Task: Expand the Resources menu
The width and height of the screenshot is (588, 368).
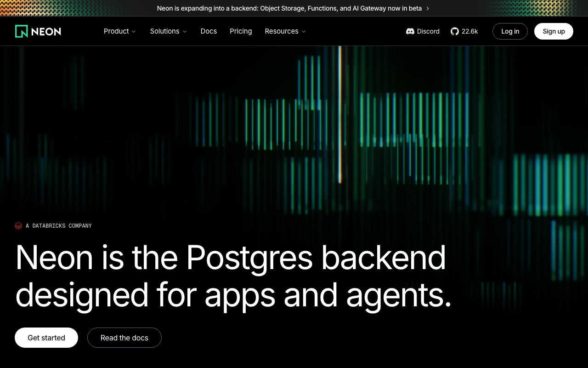Action: pos(285,31)
